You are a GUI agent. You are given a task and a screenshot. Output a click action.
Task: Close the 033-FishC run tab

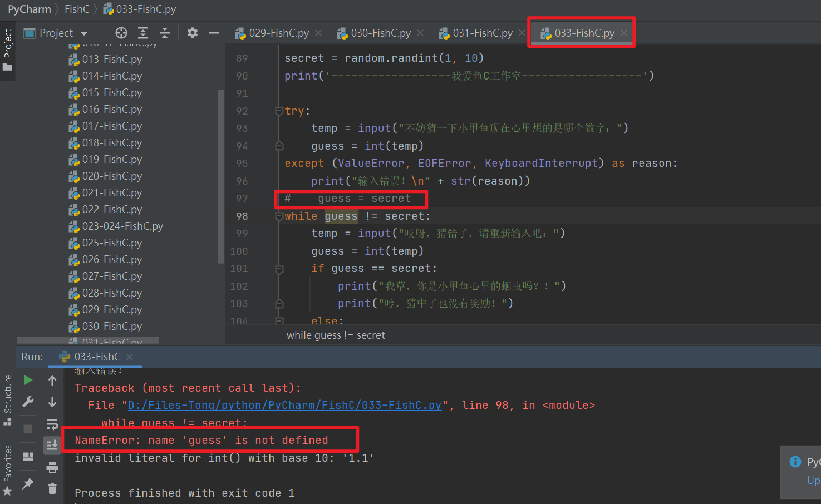pyautogui.click(x=130, y=357)
